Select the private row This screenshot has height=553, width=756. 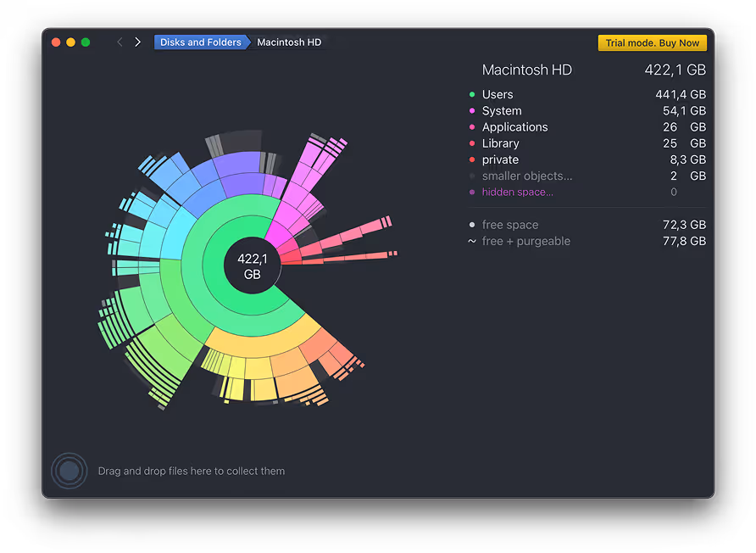click(x=587, y=159)
